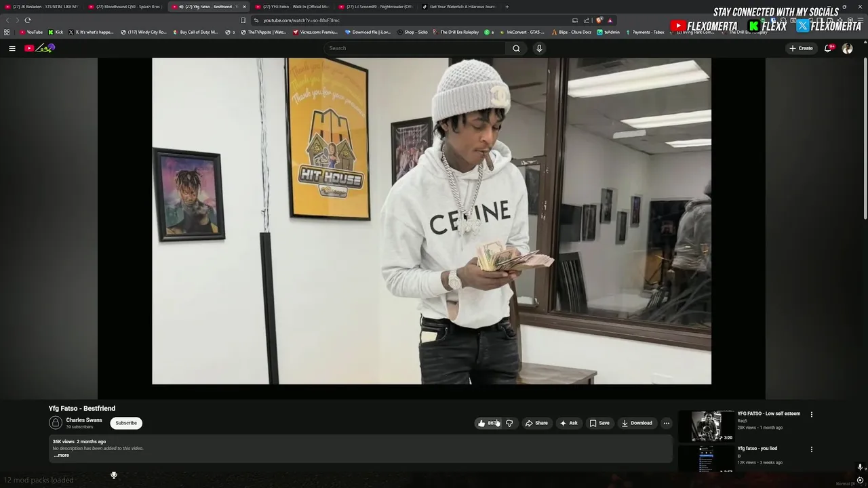Screen dimensions: 868x488
Task: Open InkConvert - GTA5 bookmark
Action: [522, 32]
